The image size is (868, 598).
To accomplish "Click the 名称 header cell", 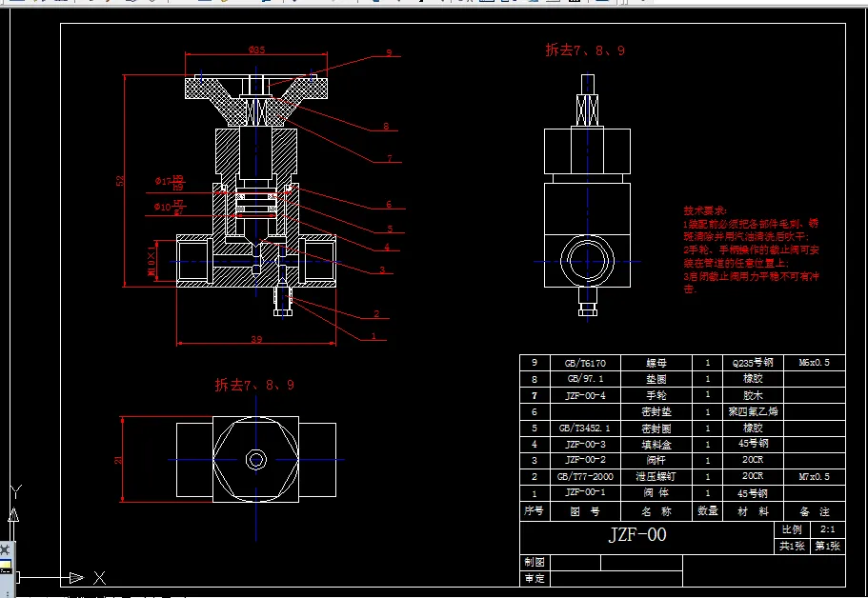I will pyautogui.click(x=656, y=511).
